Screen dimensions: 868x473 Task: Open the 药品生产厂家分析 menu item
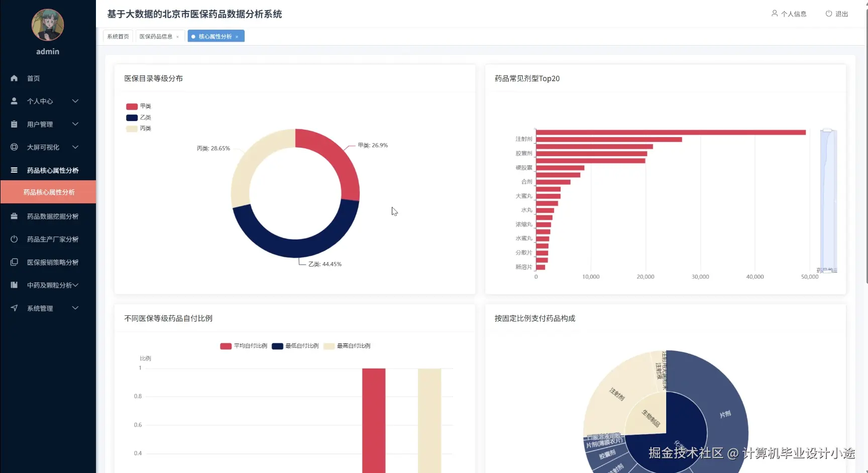pos(48,239)
